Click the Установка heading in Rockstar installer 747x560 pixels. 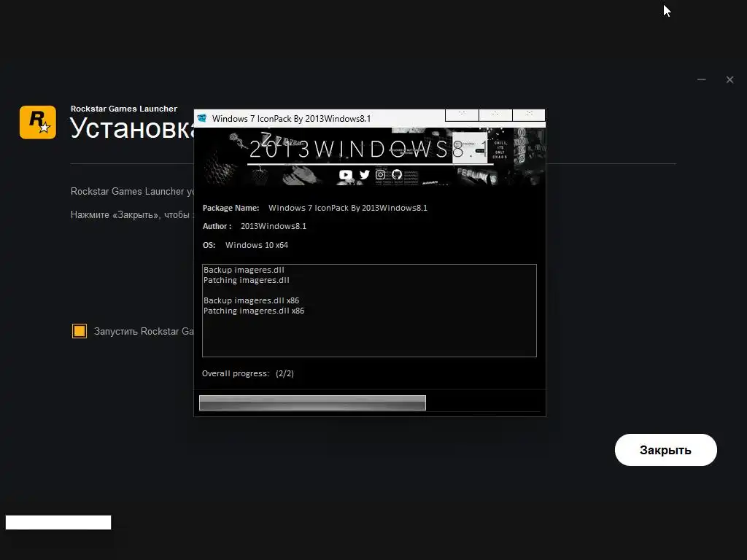(x=132, y=128)
